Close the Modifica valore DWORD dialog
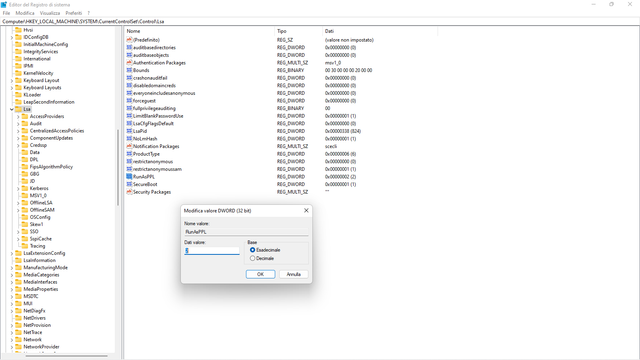The height and width of the screenshot is (360, 640). [306, 211]
